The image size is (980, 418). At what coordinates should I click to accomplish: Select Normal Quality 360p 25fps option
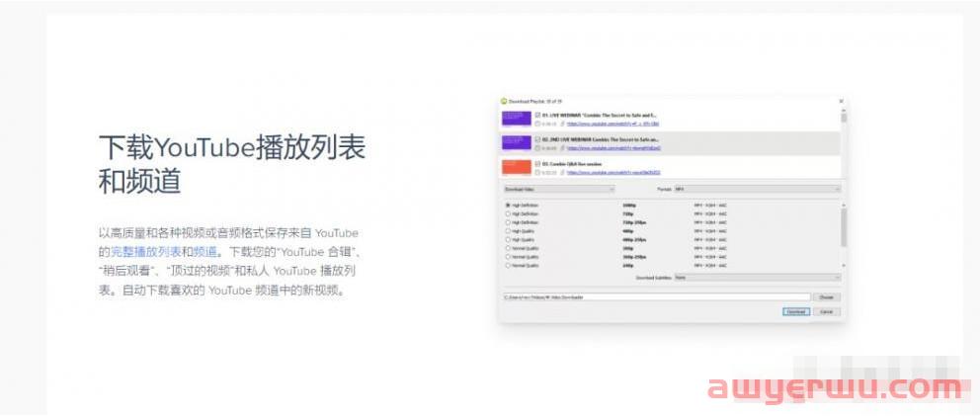pos(508,257)
